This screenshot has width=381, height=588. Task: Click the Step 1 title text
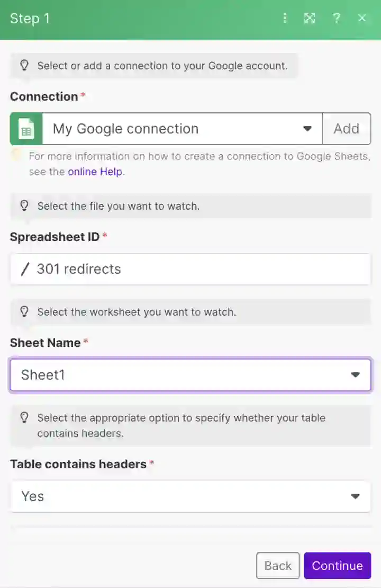30,19
